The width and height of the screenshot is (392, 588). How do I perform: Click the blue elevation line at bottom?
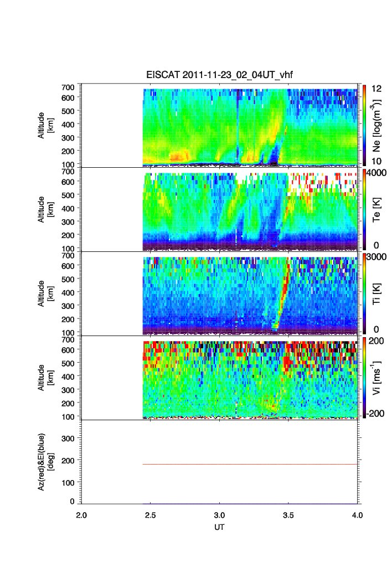[250, 504]
